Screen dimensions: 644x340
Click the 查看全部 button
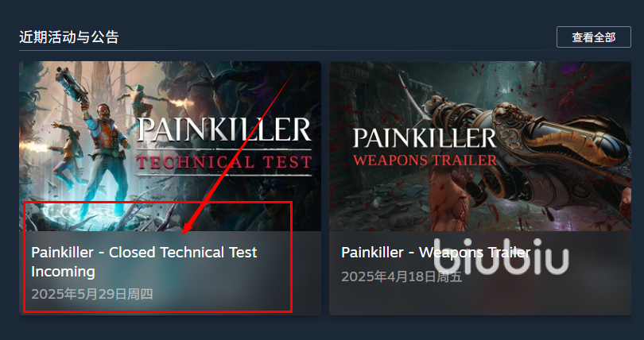pos(593,37)
